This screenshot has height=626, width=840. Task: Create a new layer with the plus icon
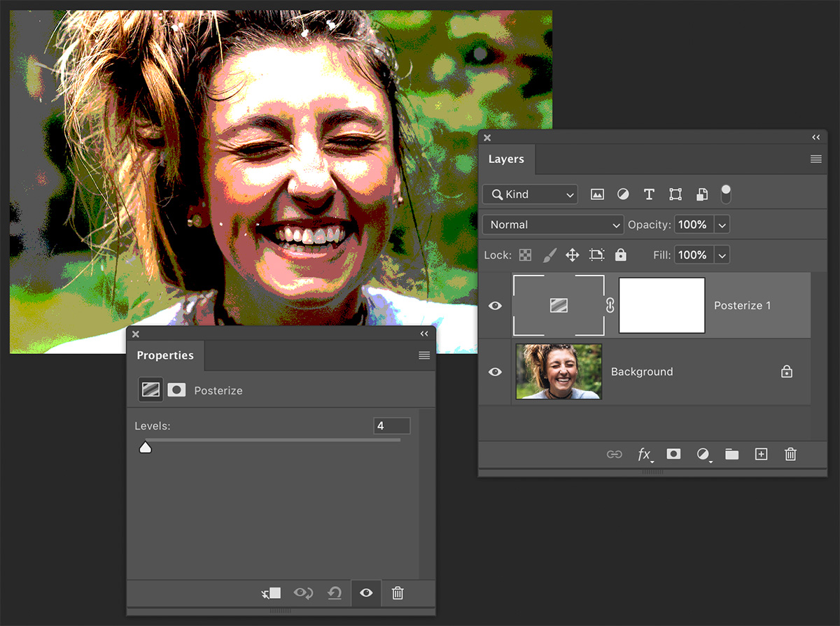[761, 454]
